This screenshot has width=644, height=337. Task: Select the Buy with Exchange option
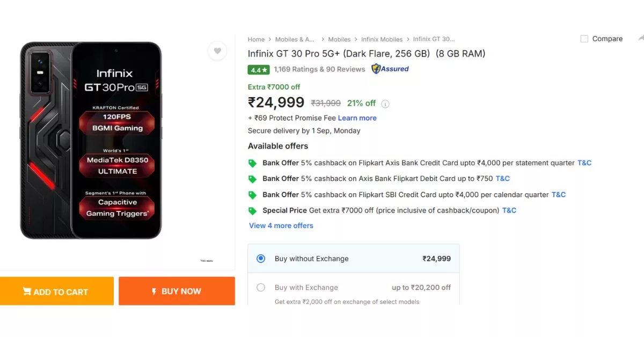pos(261,288)
